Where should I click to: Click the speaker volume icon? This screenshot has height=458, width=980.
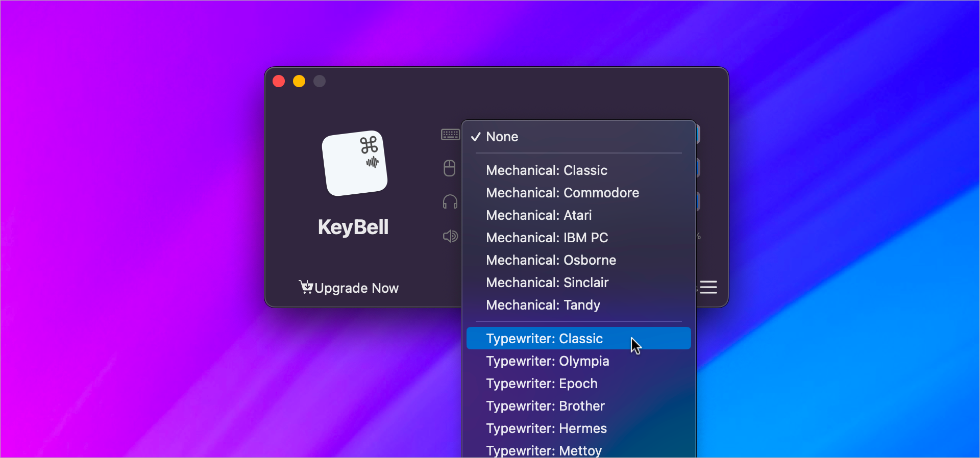[450, 236]
